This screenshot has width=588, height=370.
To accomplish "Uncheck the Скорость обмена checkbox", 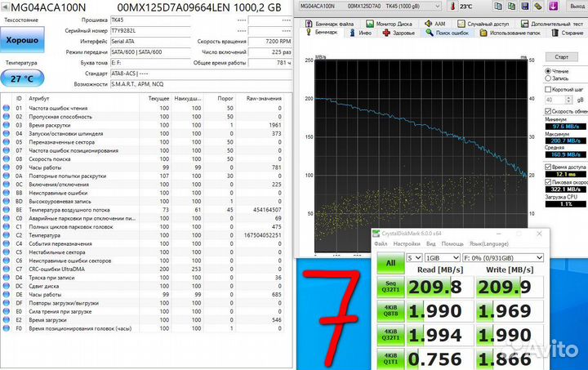I will pyautogui.click(x=548, y=111).
